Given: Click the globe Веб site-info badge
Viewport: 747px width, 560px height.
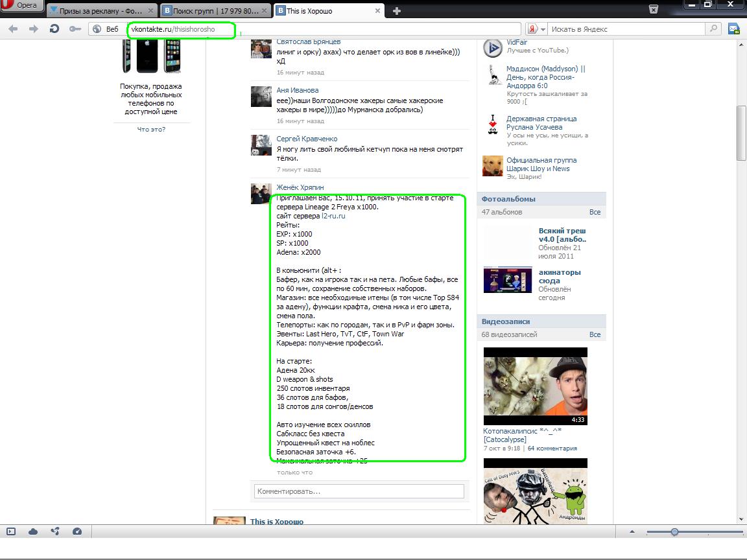Looking at the screenshot, I should (x=105, y=29).
